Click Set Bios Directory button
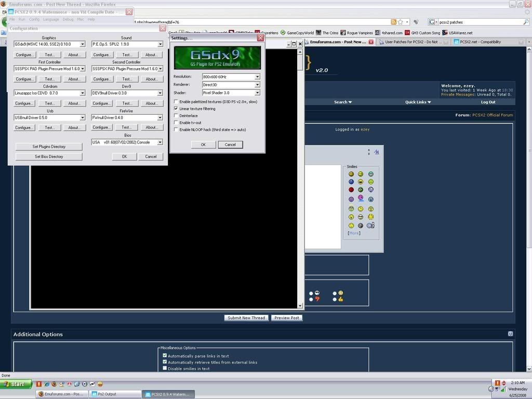This screenshot has height=399, width=532. click(x=49, y=156)
